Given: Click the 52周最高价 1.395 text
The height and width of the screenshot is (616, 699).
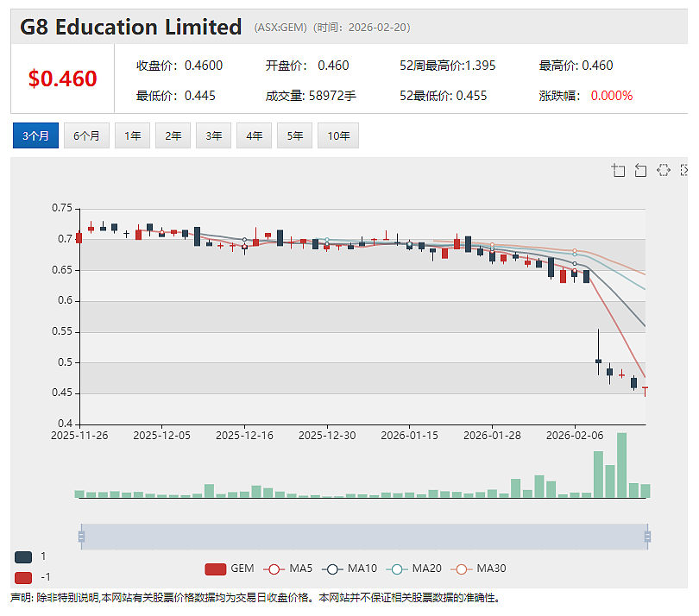Looking at the screenshot, I should [x=447, y=66].
